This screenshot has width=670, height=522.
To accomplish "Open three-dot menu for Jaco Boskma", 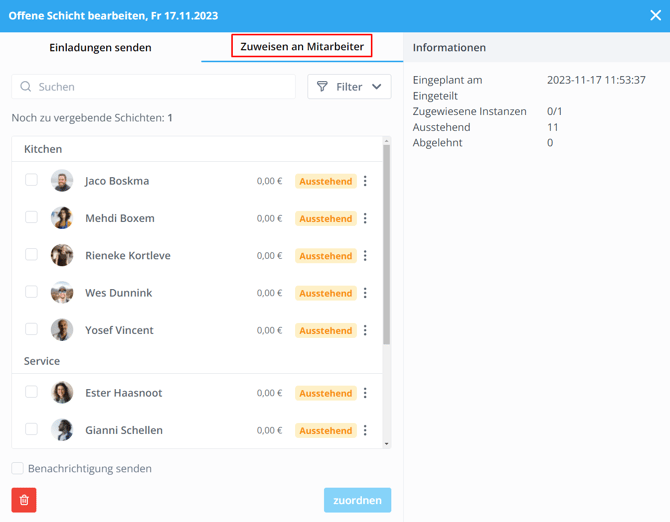I will tap(365, 181).
